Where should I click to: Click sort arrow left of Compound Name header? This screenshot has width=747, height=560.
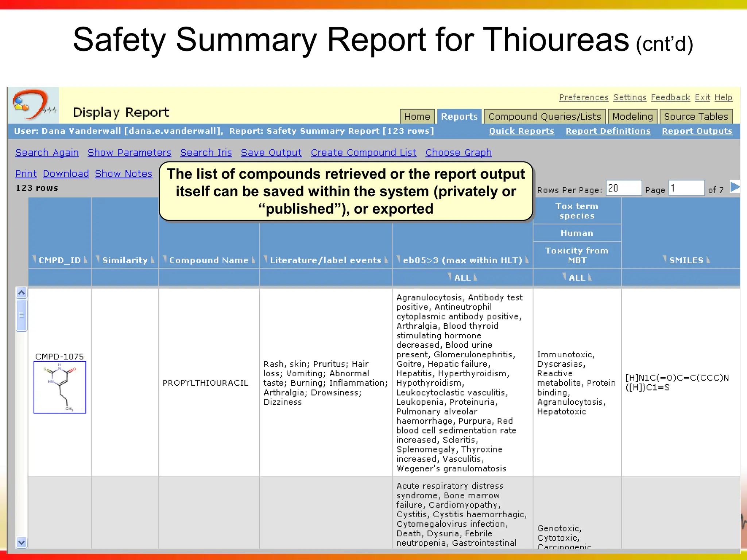(165, 260)
